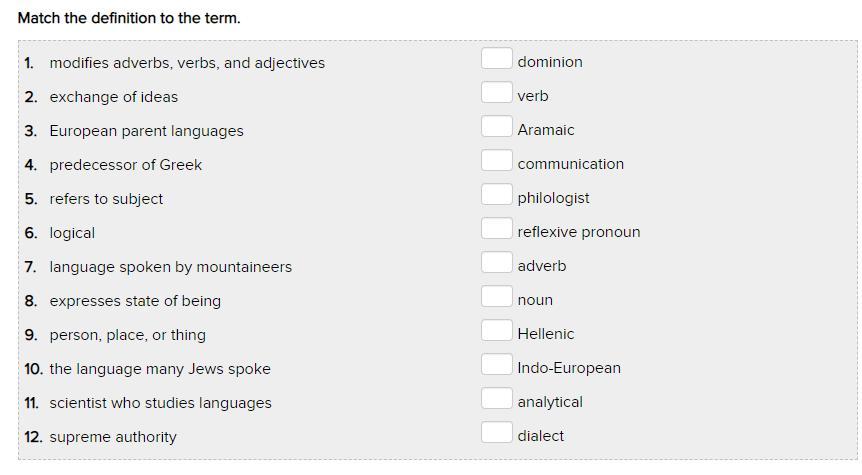Click the "supreme authority" definition
Image resolution: width=862 pixels, height=475 pixels.
point(113,437)
